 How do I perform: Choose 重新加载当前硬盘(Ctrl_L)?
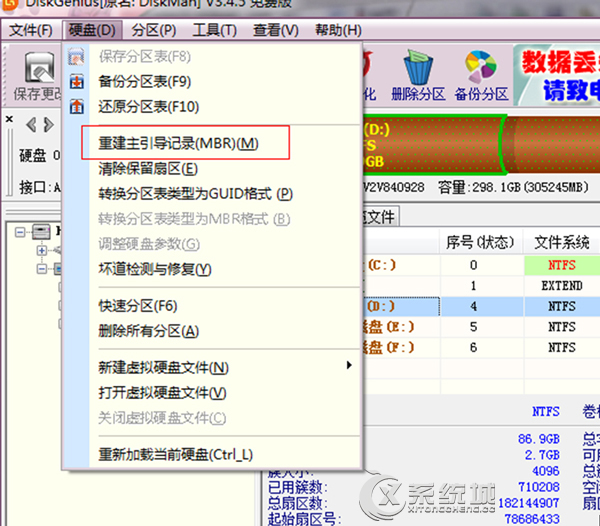(176, 454)
